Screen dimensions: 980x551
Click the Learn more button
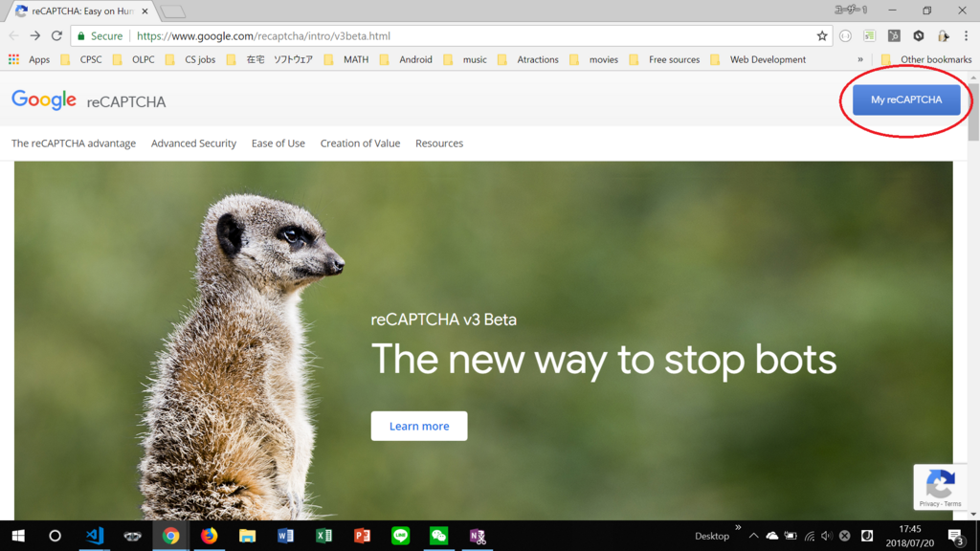pyautogui.click(x=419, y=426)
